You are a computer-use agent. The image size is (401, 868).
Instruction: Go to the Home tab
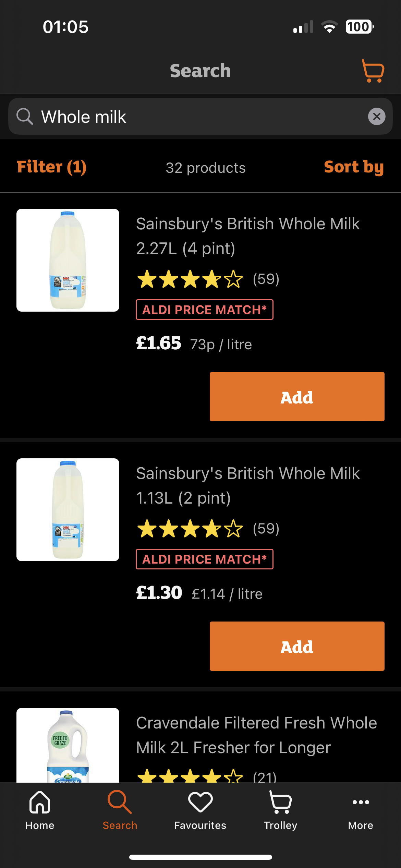[x=40, y=810]
